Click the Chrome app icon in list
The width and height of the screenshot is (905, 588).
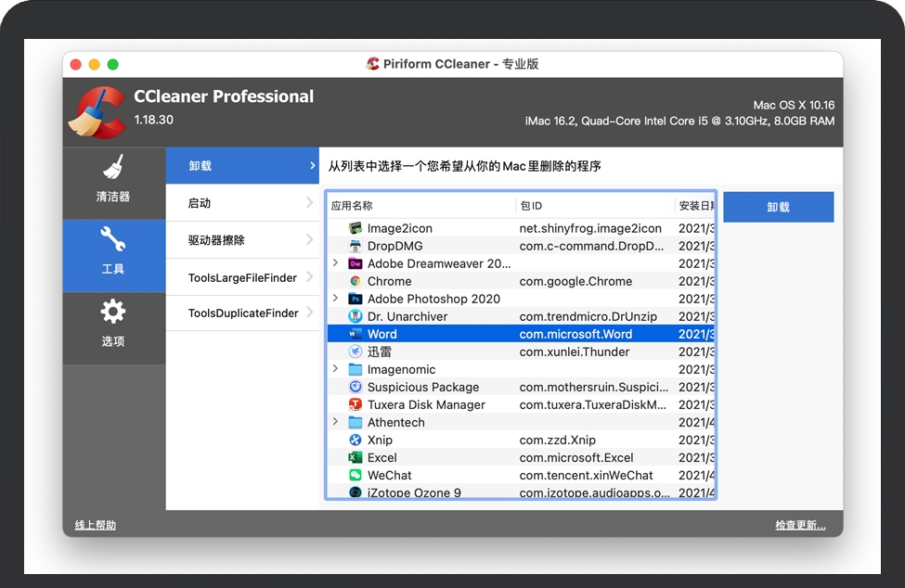coord(355,281)
